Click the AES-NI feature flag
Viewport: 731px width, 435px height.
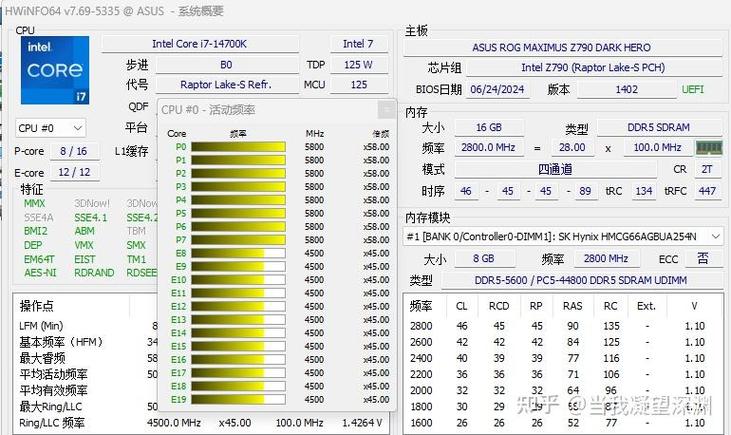click(x=40, y=273)
